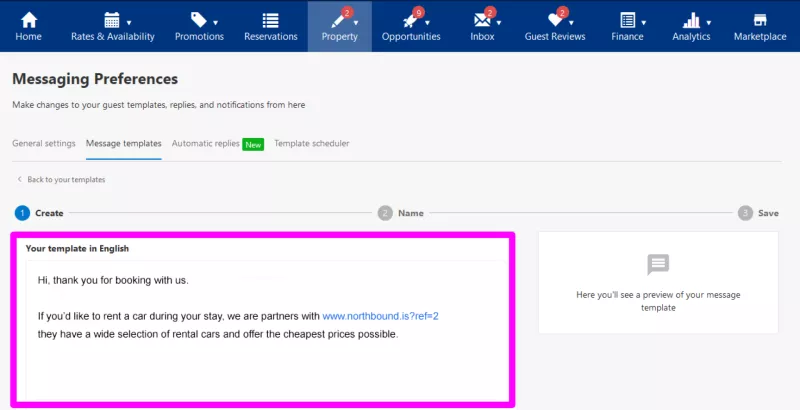Image resolution: width=800 pixels, height=410 pixels.
Task: Click the www.northbound.is?ref=2 link
Action: (x=381, y=316)
